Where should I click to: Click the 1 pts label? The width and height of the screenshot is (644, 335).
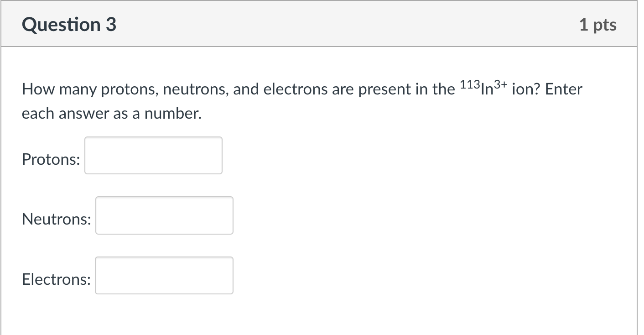(598, 25)
